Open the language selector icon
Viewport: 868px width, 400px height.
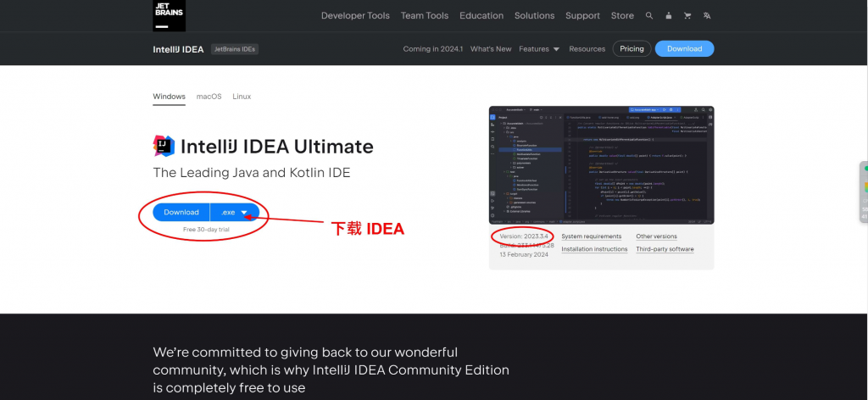707,15
